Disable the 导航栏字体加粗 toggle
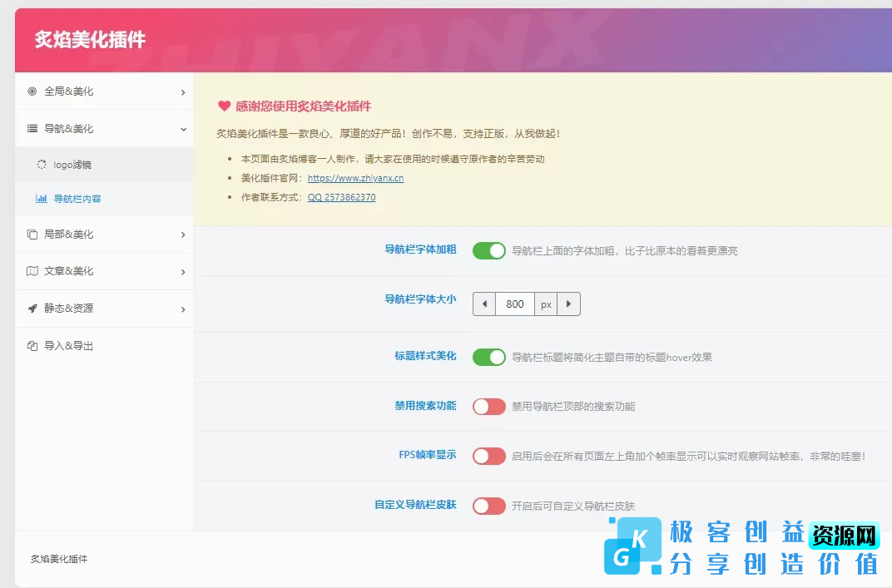The height and width of the screenshot is (588, 892). (489, 250)
